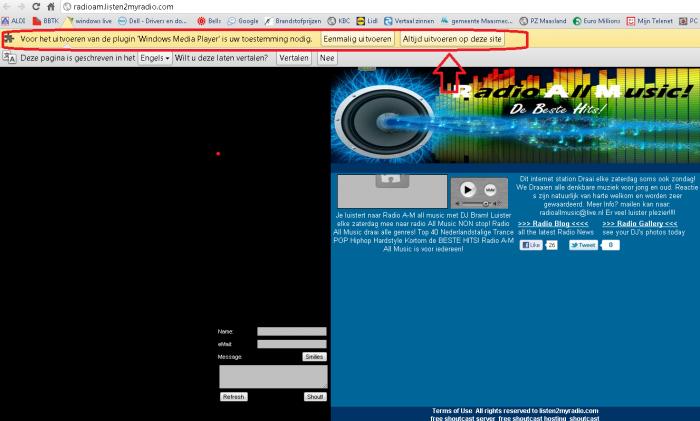Screen dimensions: 700x421
Task: Go back with the back arrow
Action: (7, 6)
